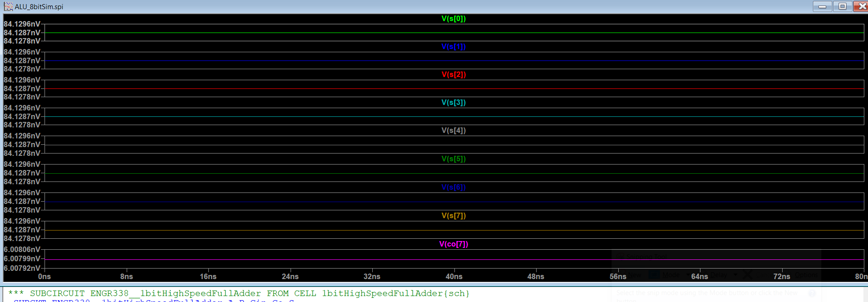Select the dark green V(s[5]) label
868x302 pixels.
(454, 159)
